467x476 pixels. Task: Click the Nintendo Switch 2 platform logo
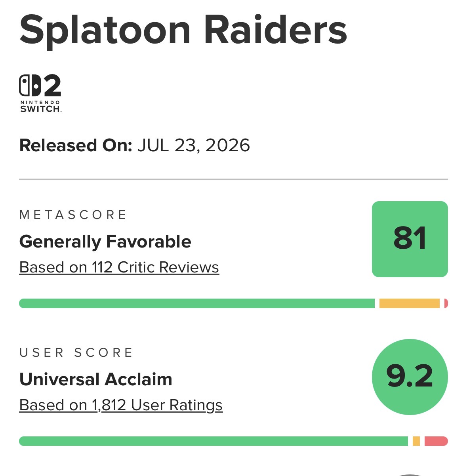(40, 93)
